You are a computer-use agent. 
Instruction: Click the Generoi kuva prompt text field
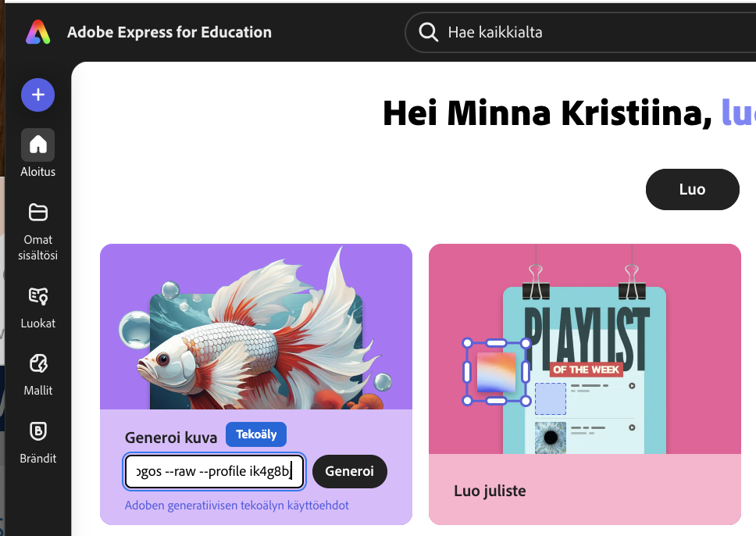[214, 471]
